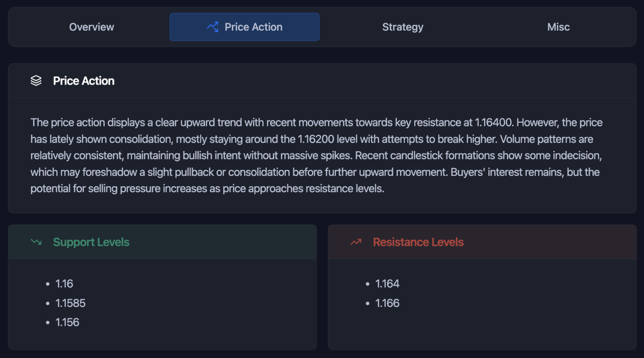Open the Strategy tab
Screen dimensions: 644x358
click(402, 27)
